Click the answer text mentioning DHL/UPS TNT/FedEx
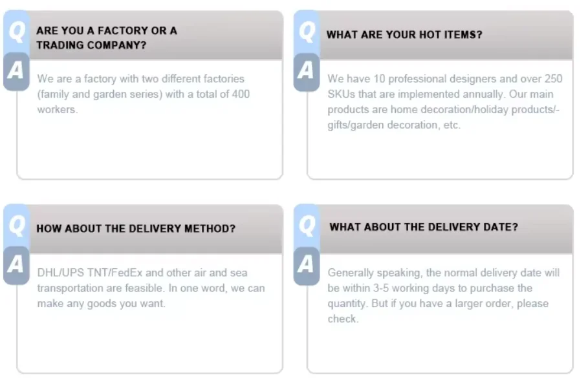 (151, 288)
